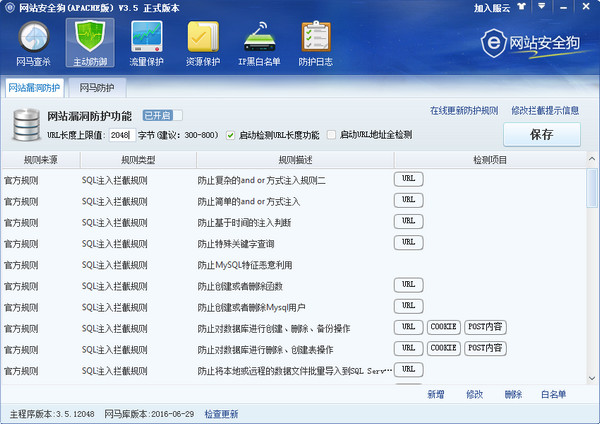The image size is (600, 424).
Task: Toggle URL for 防止对数据库进行创建、删除、备份操作
Action: click(408, 327)
